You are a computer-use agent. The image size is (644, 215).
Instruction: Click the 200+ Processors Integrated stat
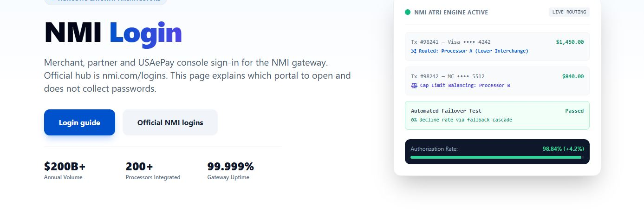(x=153, y=171)
